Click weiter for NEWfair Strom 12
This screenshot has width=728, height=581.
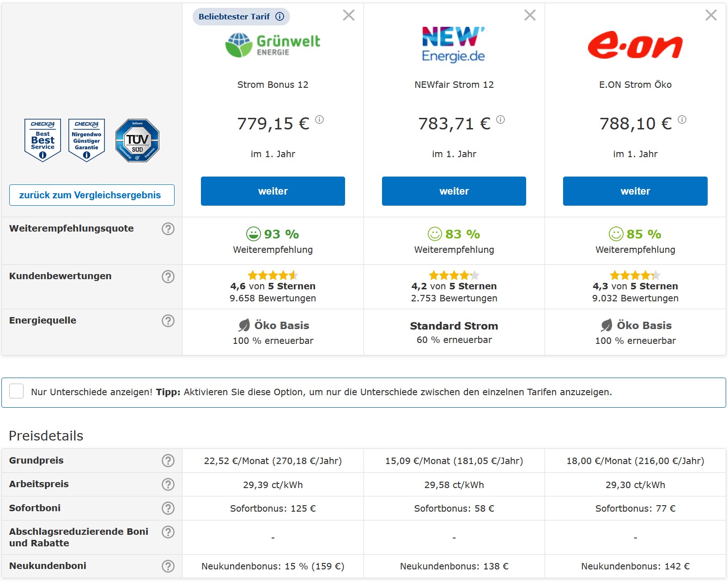tap(454, 191)
